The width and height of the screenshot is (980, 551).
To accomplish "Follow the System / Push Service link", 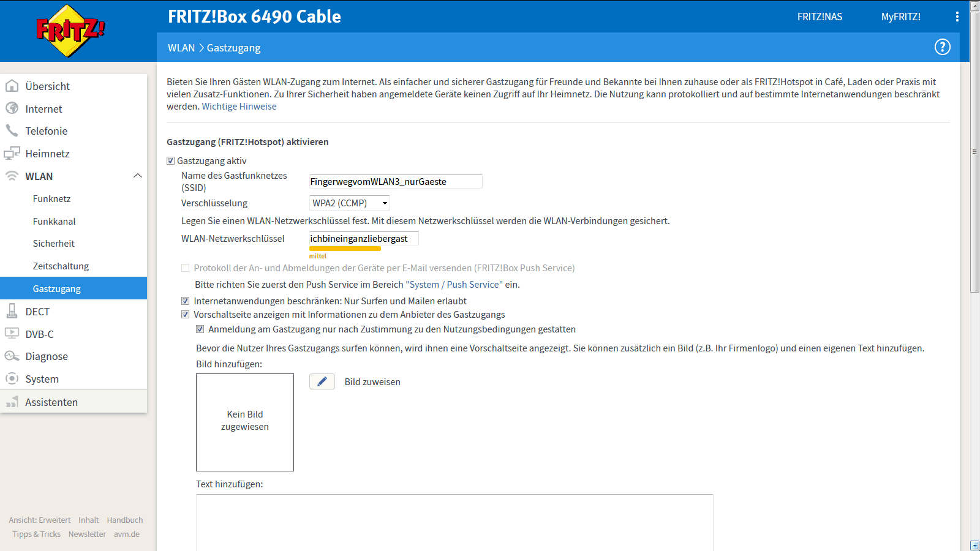I will pos(454,285).
